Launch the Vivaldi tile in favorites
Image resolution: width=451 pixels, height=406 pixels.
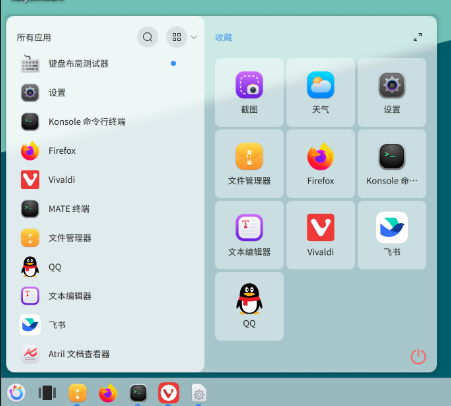click(x=320, y=235)
